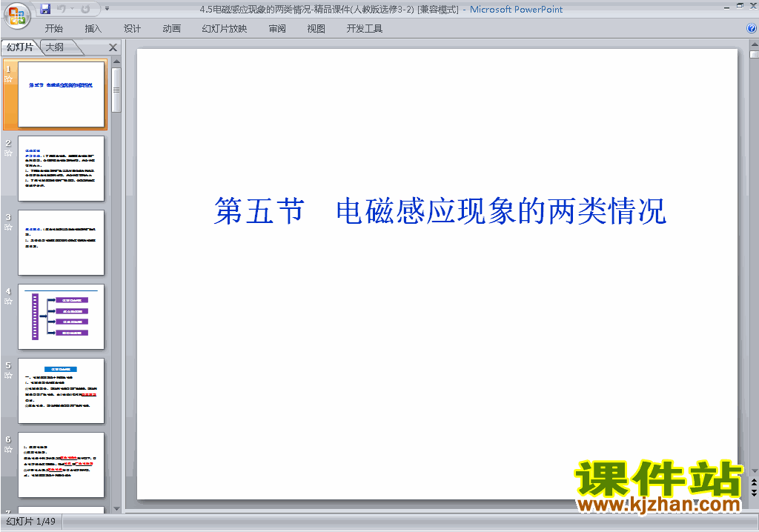759x532 pixels.
Task: Play animation star icon for slide 1
Action: (x=8, y=79)
